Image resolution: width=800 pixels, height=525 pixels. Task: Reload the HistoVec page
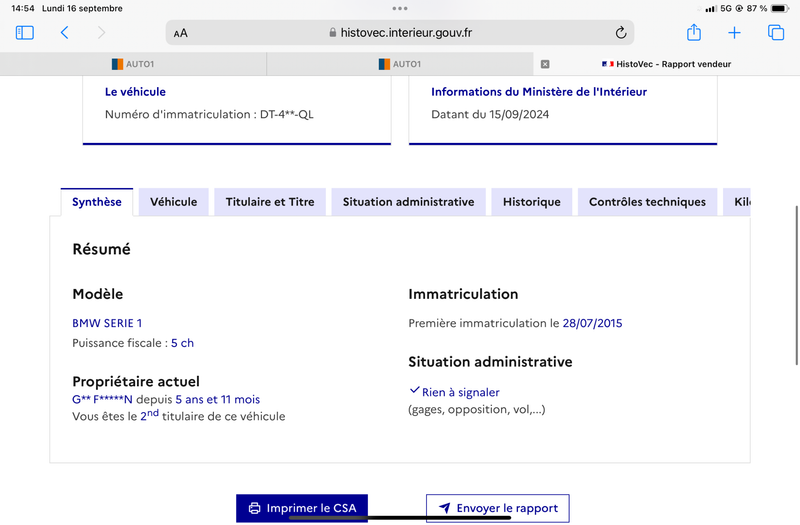pos(620,33)
